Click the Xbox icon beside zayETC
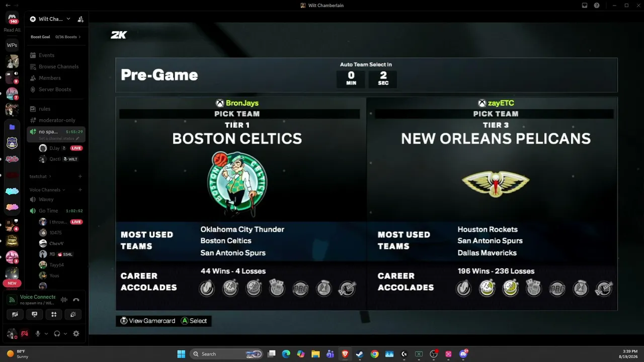The width and height of the screenshot is (644, 362). coord(482,103)
